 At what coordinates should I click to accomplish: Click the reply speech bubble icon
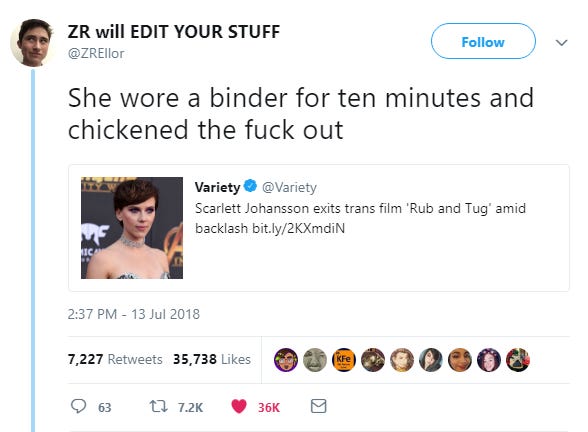[78, 406]
